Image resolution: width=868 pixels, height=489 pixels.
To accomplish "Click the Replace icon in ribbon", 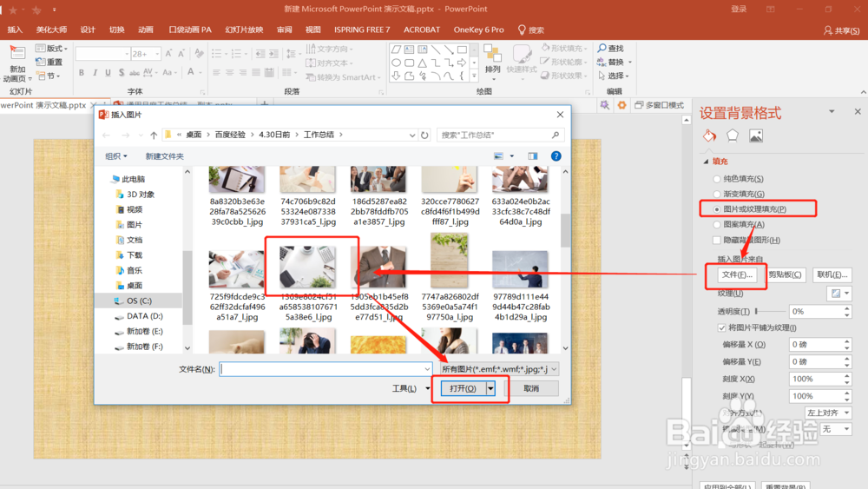I will click(x=602, y=62).
